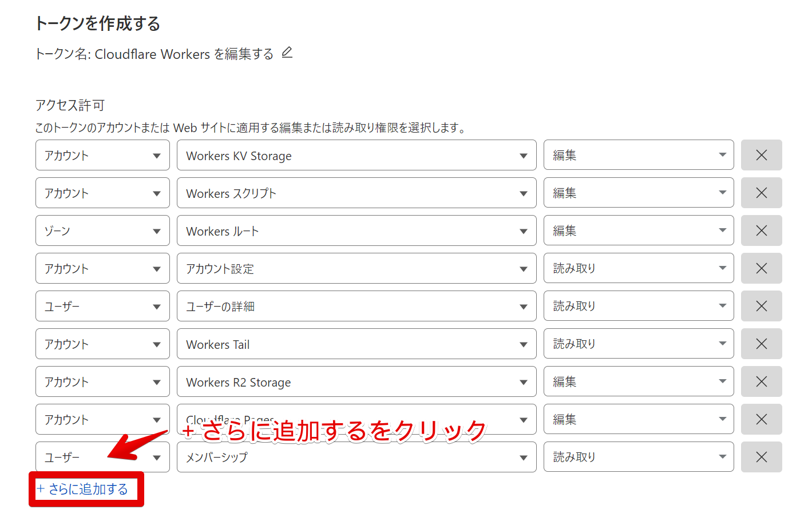812x517 pixels.
Task: Change the 編集 level for Workers KV Storage
Action: point(638,155)
